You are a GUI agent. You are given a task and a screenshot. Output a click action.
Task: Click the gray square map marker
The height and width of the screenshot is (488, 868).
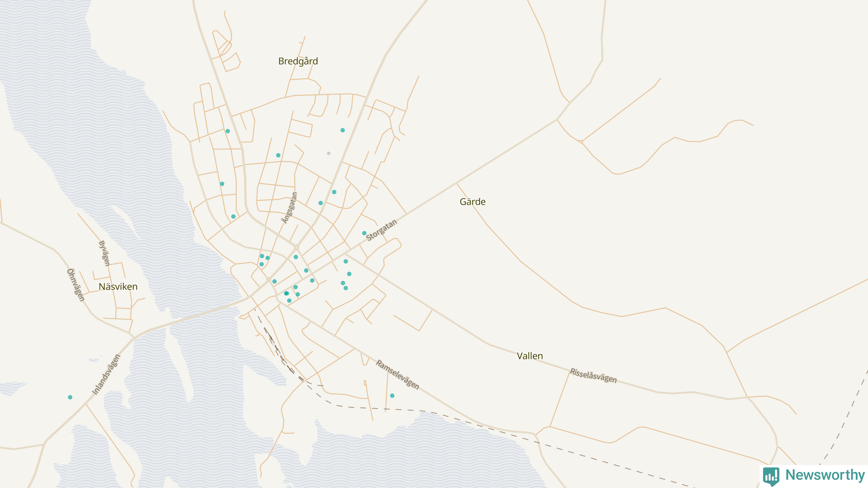(x=329, y=154)
